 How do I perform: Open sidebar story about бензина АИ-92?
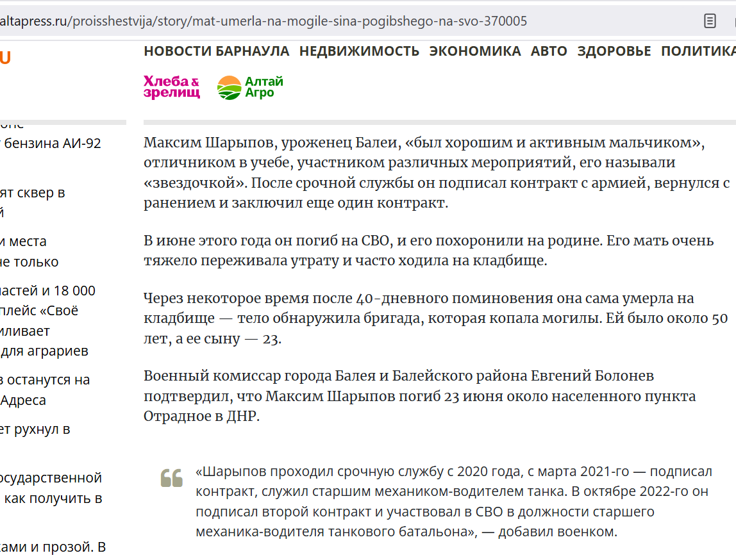51,143
